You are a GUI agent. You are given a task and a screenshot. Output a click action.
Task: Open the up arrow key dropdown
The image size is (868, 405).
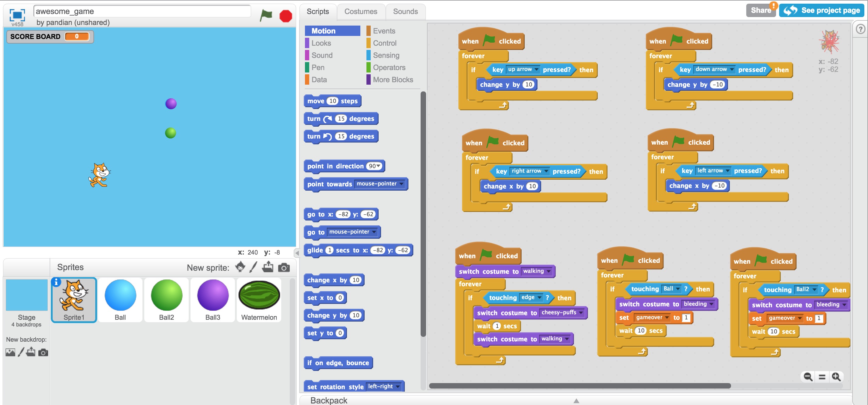pos(536,69)
